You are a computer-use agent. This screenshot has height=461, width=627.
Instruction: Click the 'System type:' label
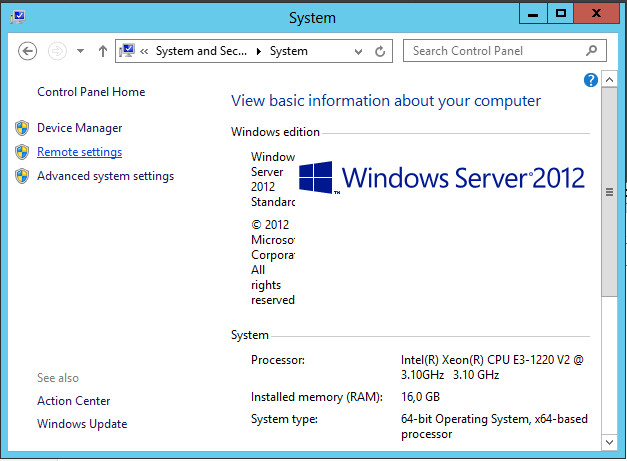[284, 419]
